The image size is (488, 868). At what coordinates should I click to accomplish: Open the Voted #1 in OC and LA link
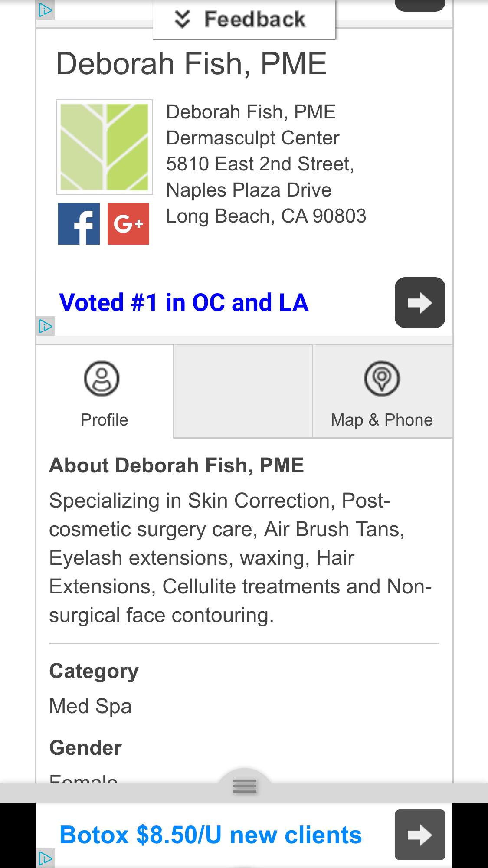[184, 303]
